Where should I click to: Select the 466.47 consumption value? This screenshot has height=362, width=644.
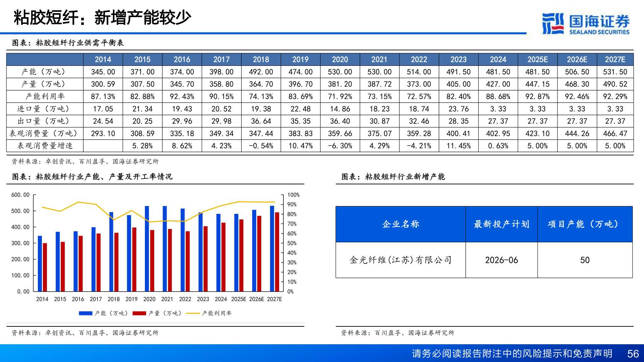click(x=615, y=133)
